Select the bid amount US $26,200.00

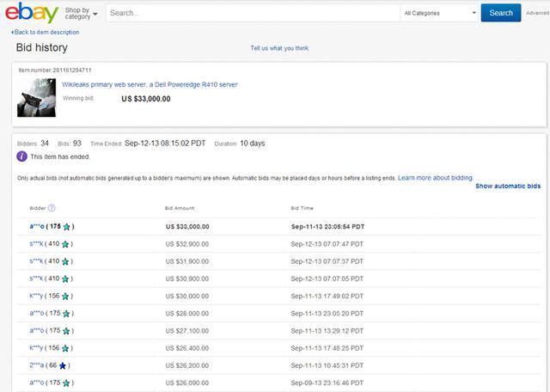187,365
